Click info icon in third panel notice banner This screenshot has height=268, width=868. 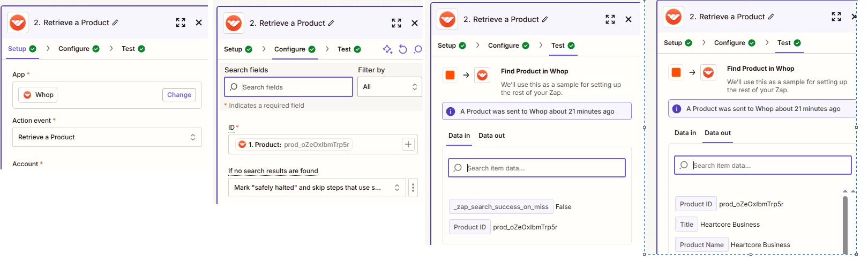[451, 111]
